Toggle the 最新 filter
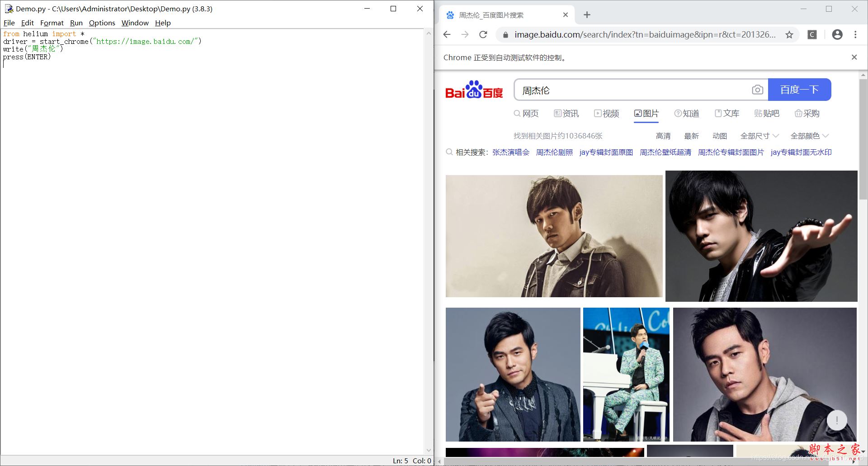868x466 pixels. [692, 136]
